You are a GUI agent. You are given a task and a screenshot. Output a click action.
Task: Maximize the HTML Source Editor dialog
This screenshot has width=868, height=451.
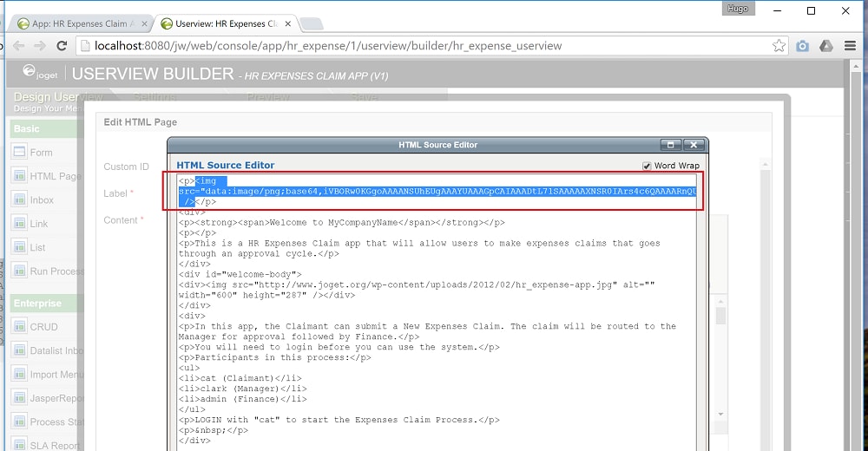670,145
